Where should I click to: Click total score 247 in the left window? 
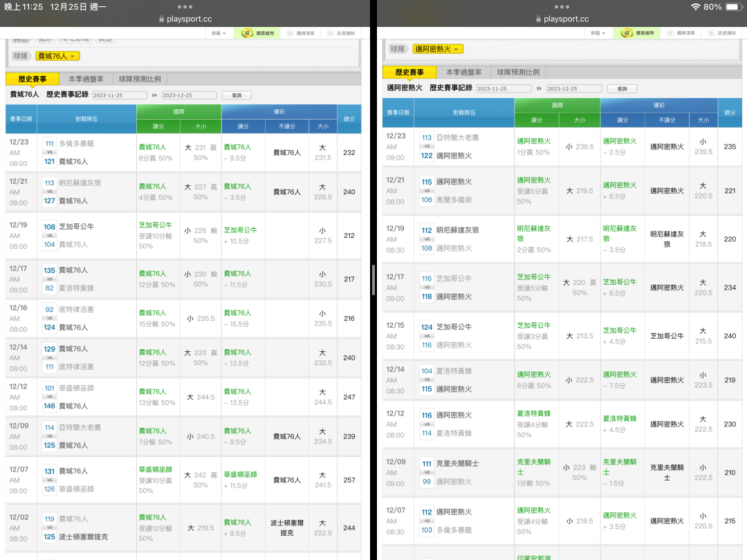point(349,397)
